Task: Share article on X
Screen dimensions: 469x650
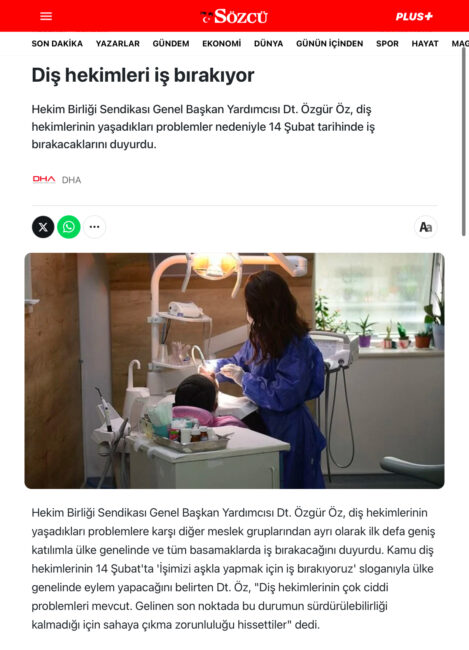Action: click(43, 227)
